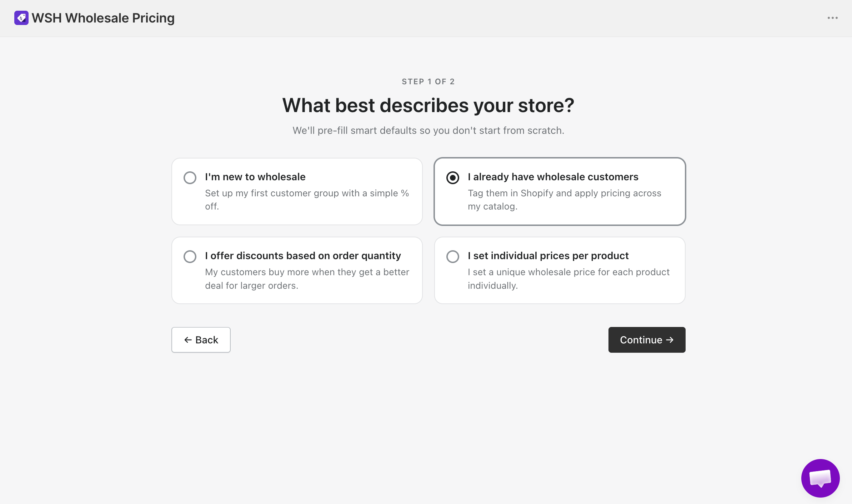Click "Set up my first customer group" description
Viewport: 852px width, 504px height.
(307, 200)
